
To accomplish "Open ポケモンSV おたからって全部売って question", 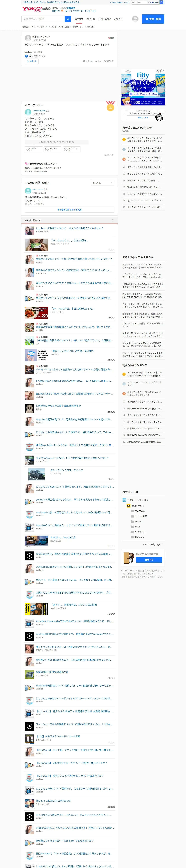I will (74, 369).
